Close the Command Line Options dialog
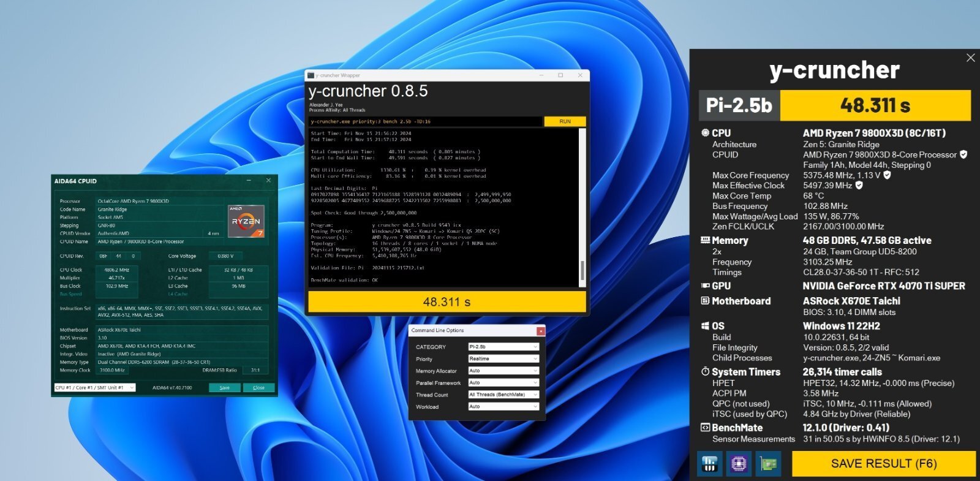The height and width of the screenshot is (481, 980). (x=540, y=331)
